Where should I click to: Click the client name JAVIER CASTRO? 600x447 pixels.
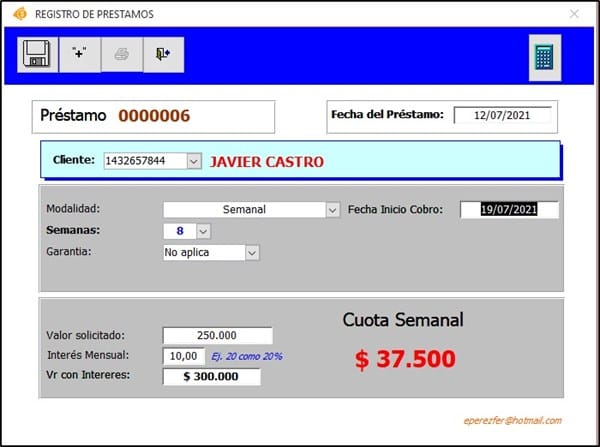(x=267, y=162)
